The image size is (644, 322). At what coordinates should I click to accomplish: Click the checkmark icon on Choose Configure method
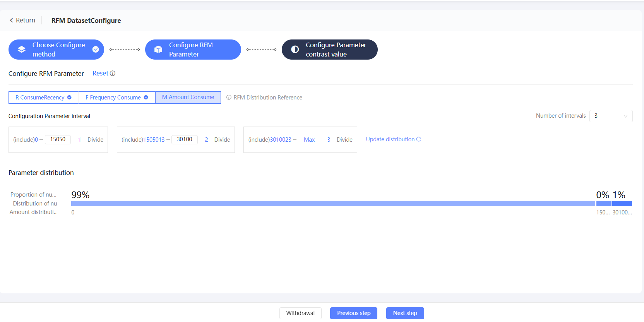(x=96, y=50)
